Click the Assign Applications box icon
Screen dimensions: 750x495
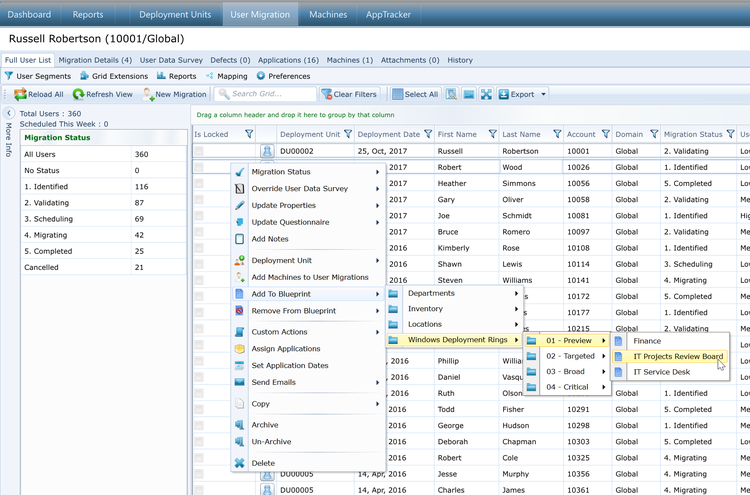240,349
